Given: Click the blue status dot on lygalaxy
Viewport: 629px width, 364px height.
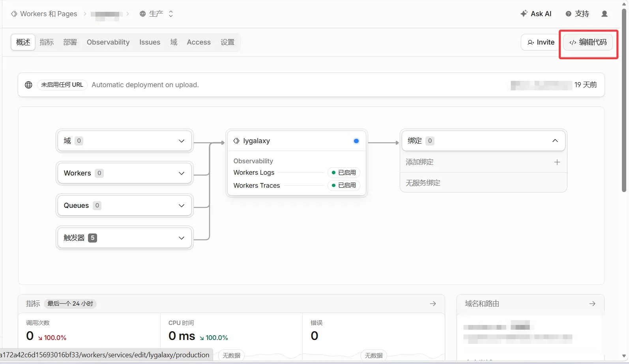Looking at the screenshot, I should point(356,141).
